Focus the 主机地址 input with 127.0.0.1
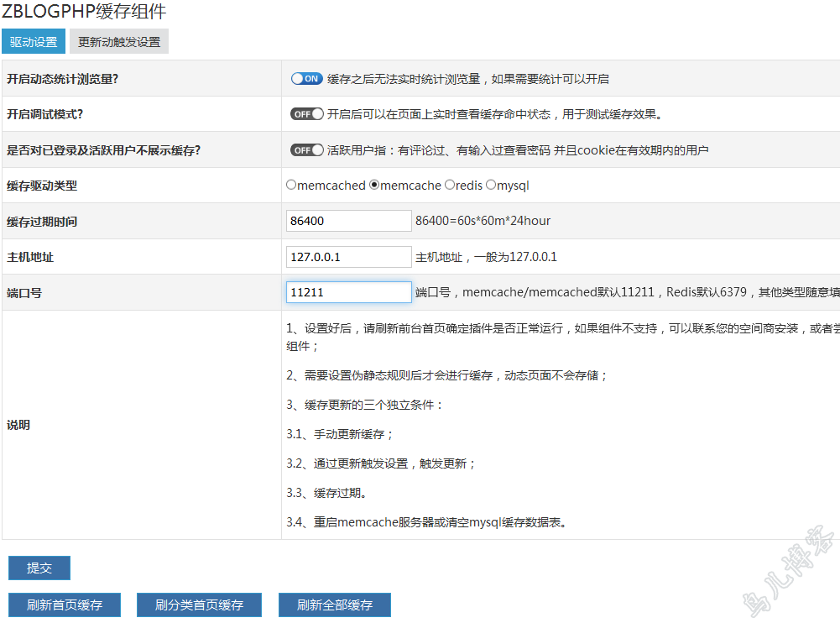Image resolution: width=840 pixels, height=623 pixels. 349,257
